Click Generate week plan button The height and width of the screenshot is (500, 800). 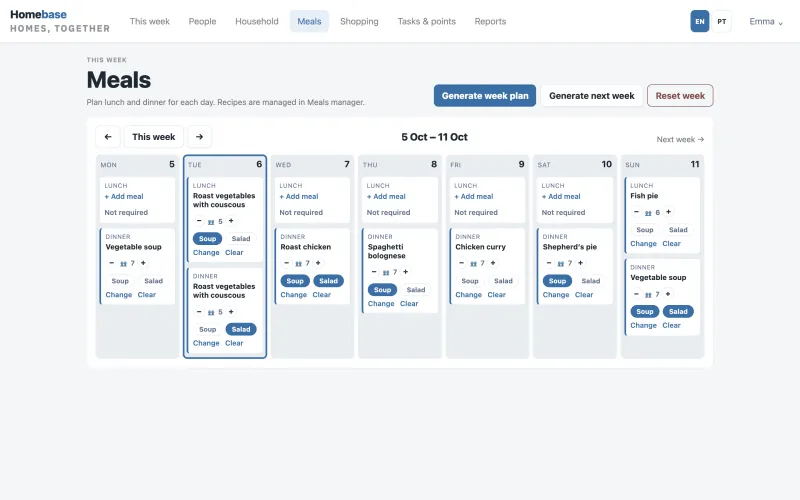pyautogui.click(x=485, y=95)
